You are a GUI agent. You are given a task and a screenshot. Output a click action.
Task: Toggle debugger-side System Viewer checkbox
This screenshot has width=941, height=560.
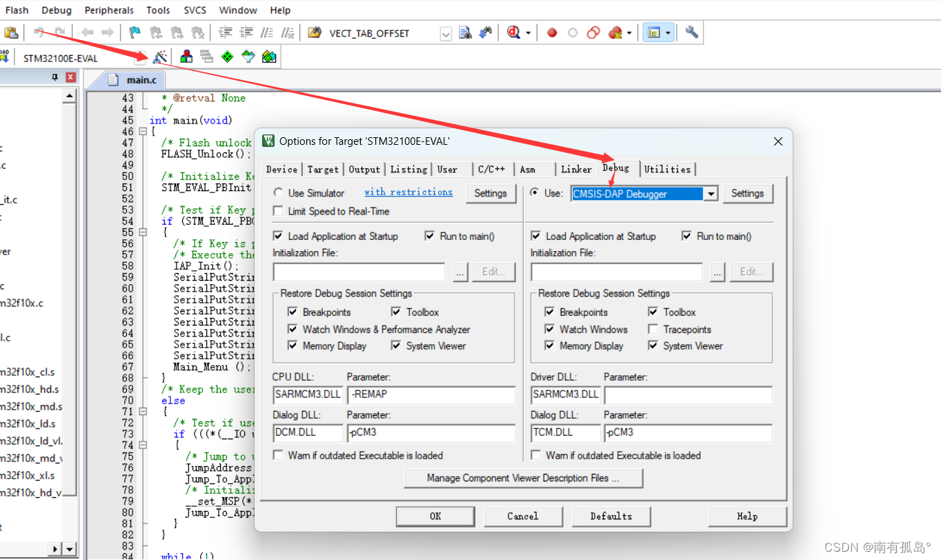click(x=653, y=346)
